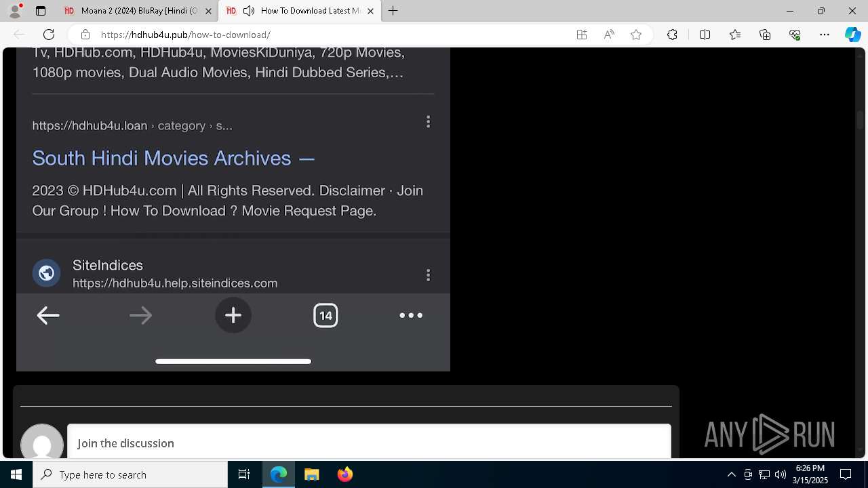Click the back arrow in mobile screenshot
Image resolution: width=868 pixels, height=488 pixels.
(x=48, y=315)
